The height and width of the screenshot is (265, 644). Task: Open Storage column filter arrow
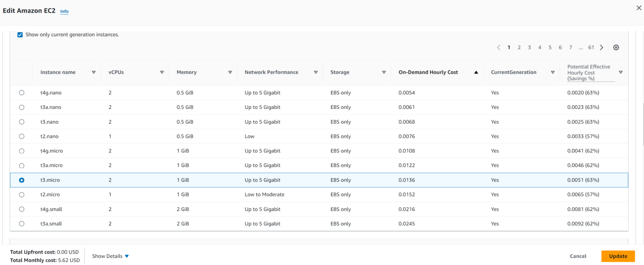click(x=384, y=72)
